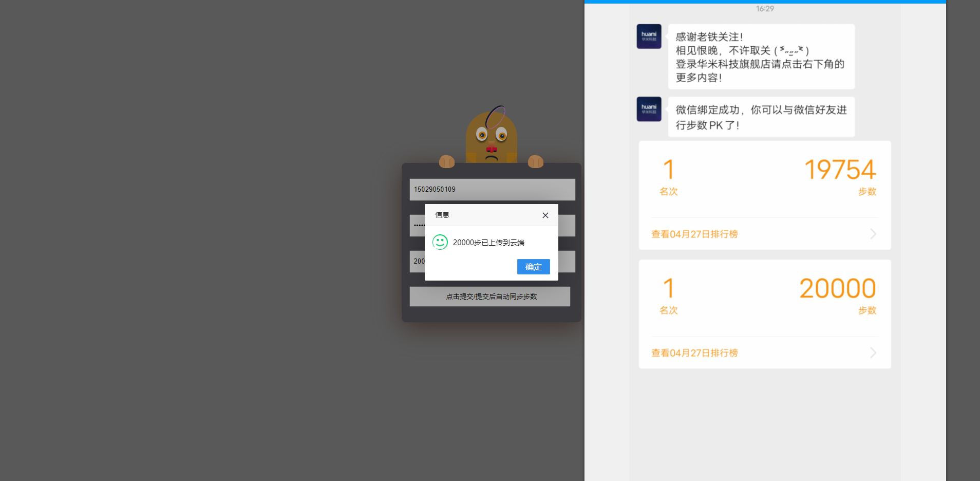Click the phone number field 15029050109
Image resolution: width=980 pixels, height=481 pixels.
492,190
